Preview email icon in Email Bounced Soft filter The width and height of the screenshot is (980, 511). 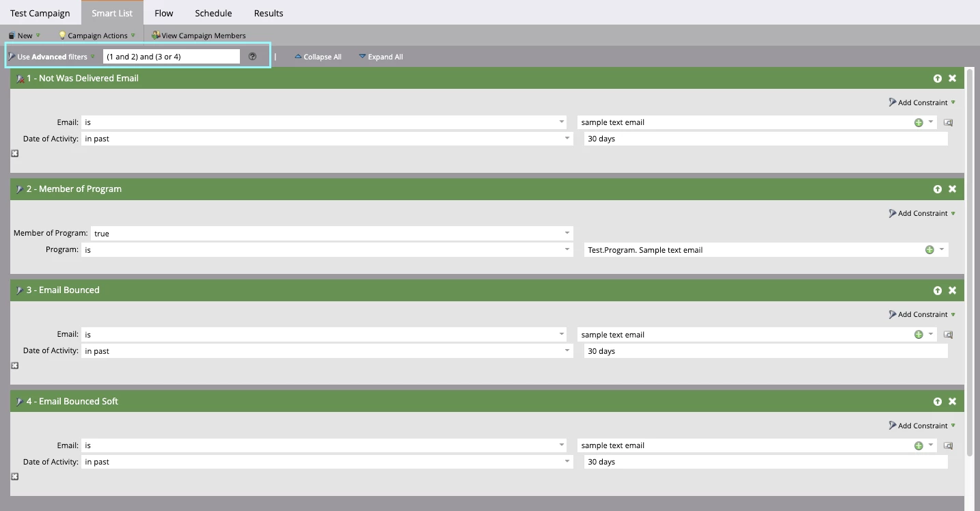point(948,445)
